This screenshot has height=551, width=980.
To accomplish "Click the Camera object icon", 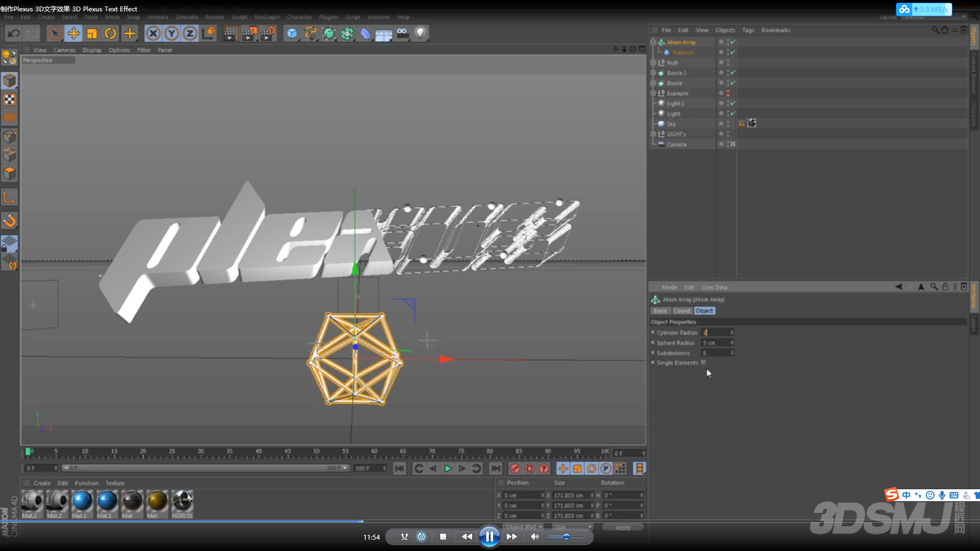I will [402, 34].
